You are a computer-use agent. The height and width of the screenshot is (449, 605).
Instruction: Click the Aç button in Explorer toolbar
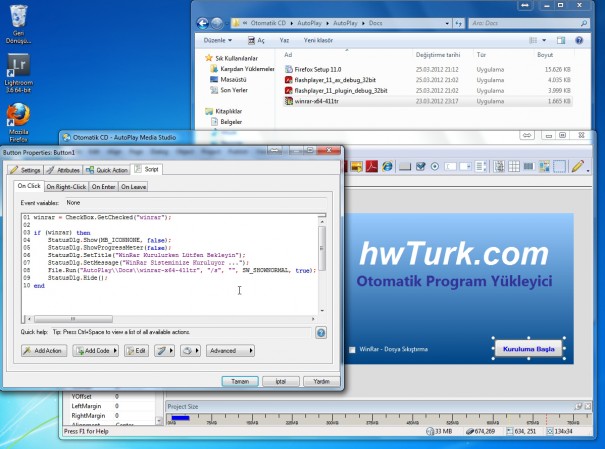point(256,40)
